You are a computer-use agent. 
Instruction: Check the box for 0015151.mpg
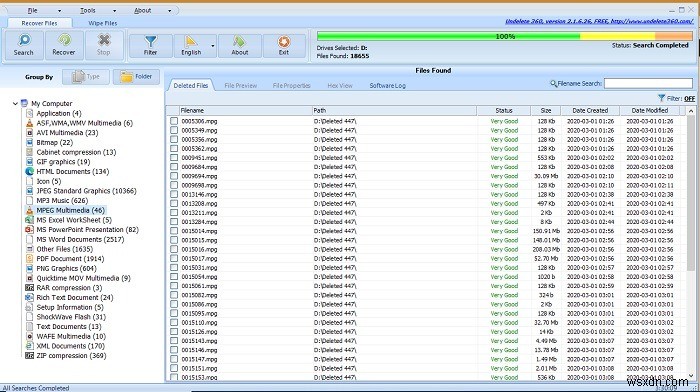click(174, 368)
